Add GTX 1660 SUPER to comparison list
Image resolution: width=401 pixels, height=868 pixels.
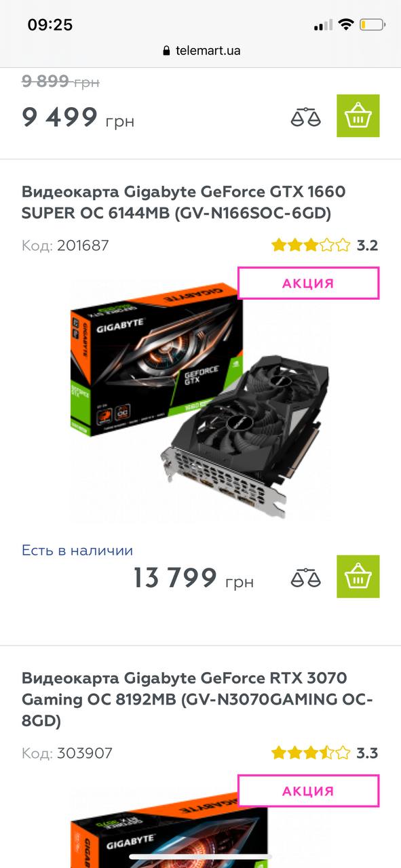(x=305, y=578)
